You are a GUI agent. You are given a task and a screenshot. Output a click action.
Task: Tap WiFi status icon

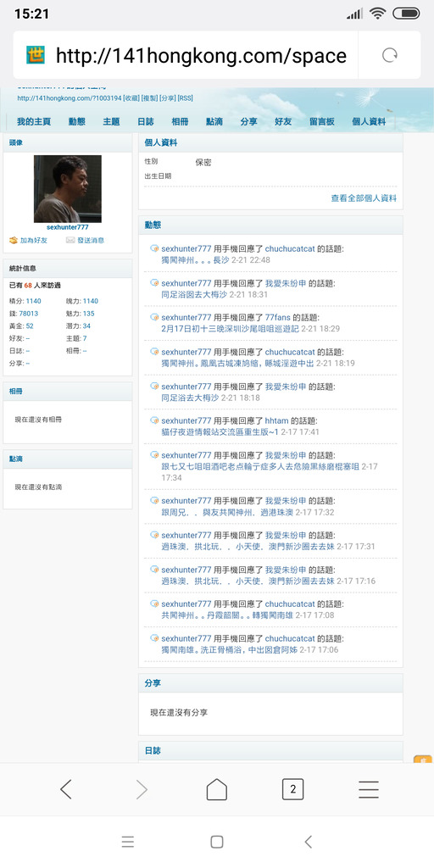click(x=378, y=14)
